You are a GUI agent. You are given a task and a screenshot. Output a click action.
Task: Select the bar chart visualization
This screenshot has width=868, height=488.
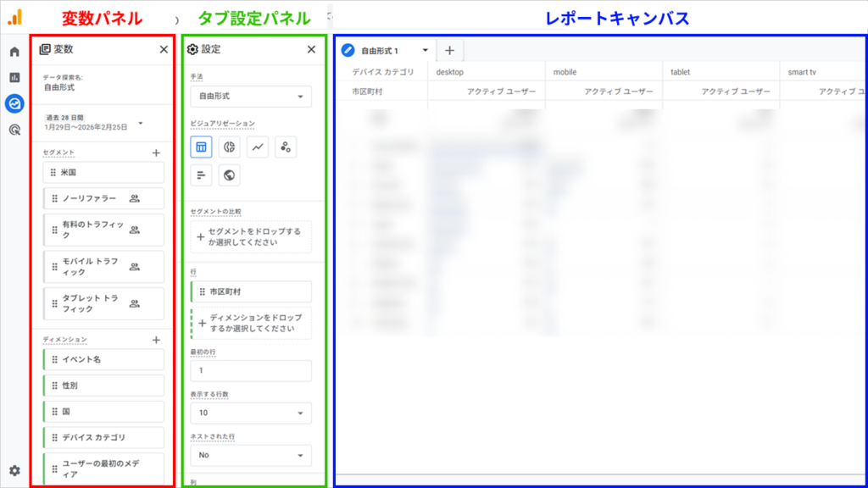[201, 175]
